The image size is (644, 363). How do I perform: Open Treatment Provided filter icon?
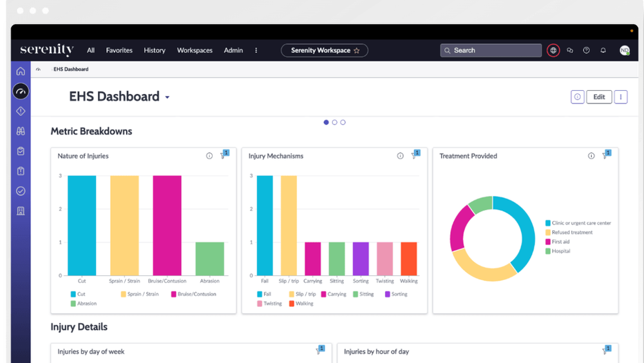click(606, 155)
